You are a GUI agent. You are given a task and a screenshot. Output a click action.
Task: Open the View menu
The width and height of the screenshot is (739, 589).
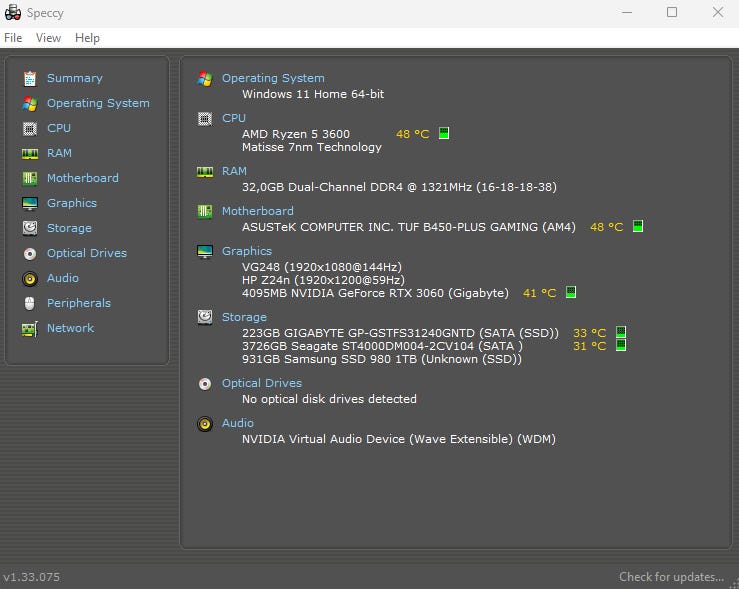pos(48,38)
